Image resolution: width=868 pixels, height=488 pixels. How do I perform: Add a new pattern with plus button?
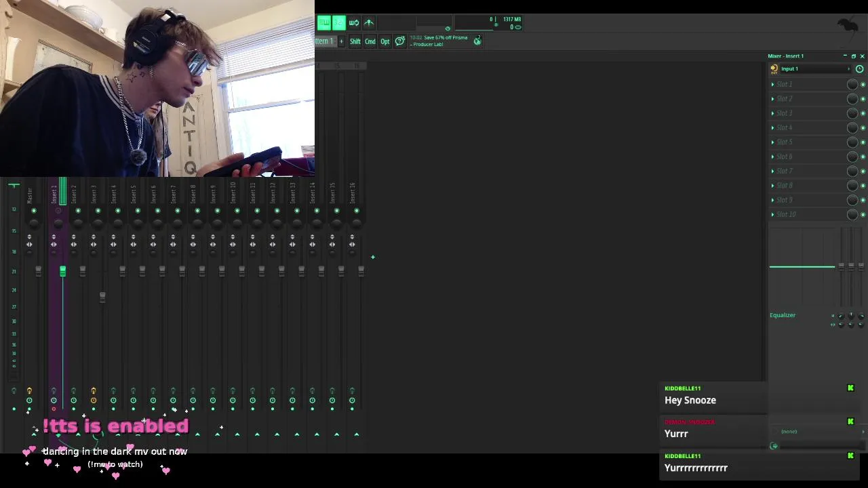[x=341, y=41]
